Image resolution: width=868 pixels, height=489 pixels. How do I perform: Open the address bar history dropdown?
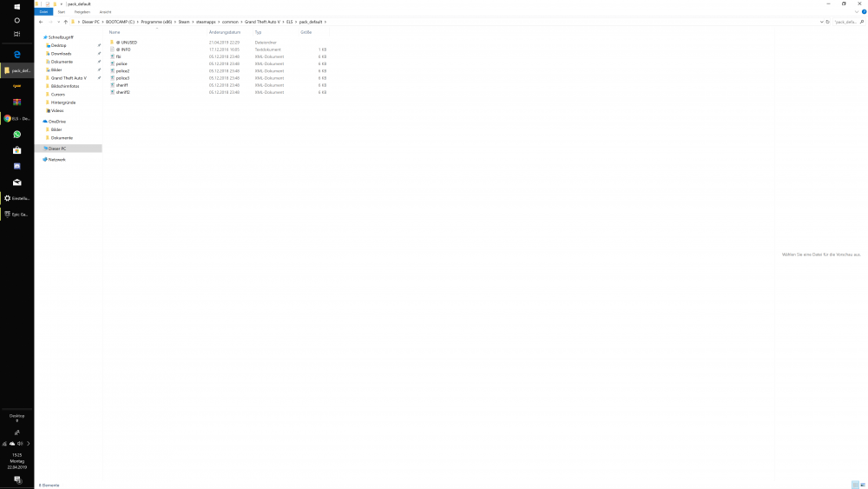point(821,22)
